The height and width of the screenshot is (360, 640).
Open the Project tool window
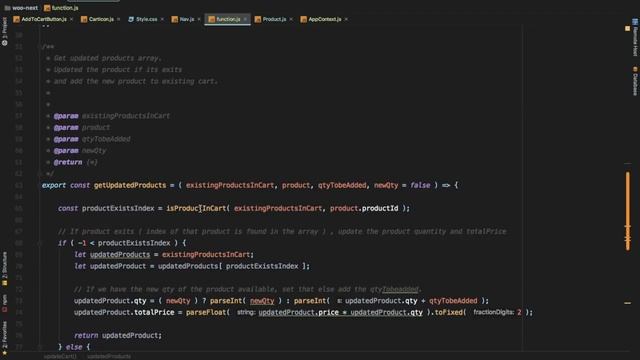pyautogui.click(x=4, y=31)
